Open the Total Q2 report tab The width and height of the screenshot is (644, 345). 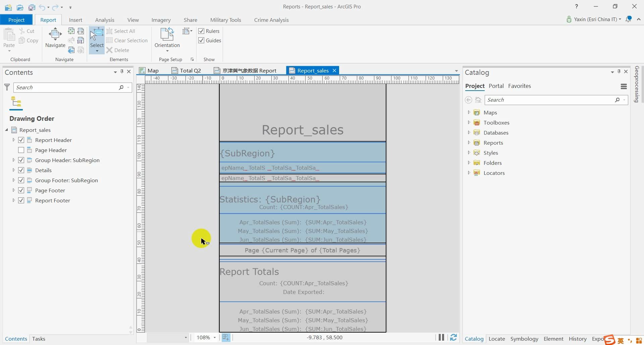pyautogui.click(x=186, y=70)
